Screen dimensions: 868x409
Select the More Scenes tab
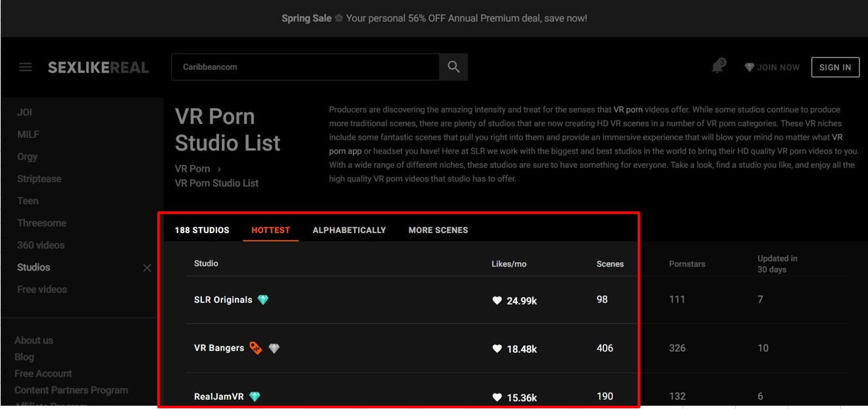click(x=438, y=230)
